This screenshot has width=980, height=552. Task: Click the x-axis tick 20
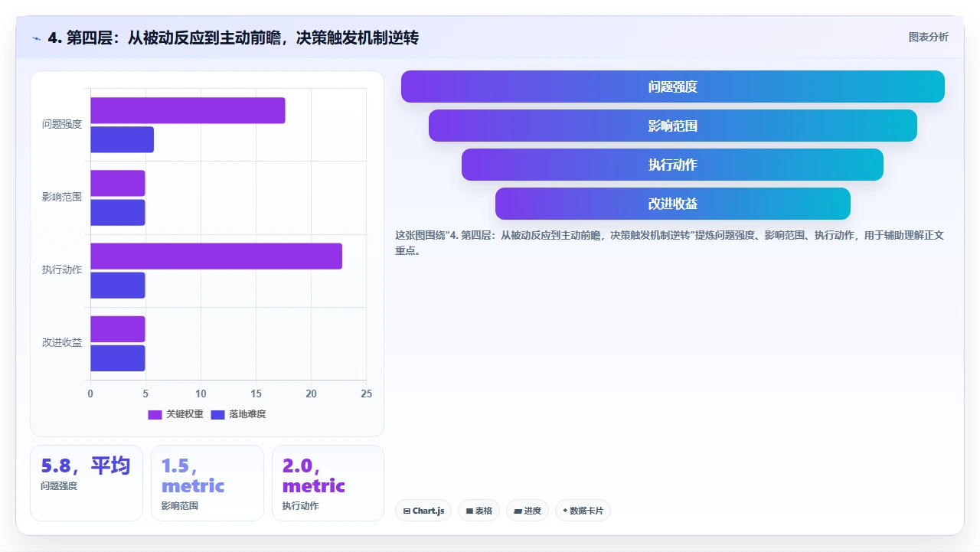(x=311, y=394)
